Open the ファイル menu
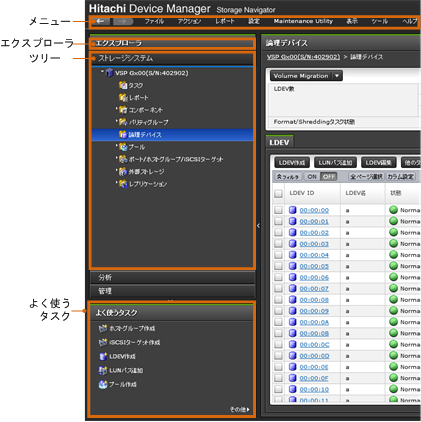Screen dimensions: 421x422 pos(154,21)
